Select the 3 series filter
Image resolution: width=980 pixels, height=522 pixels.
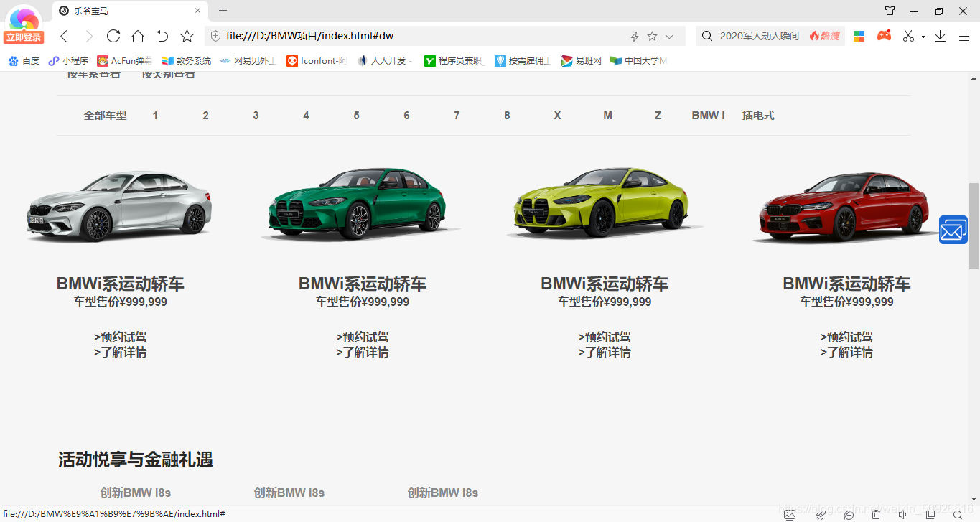[256, 116]
